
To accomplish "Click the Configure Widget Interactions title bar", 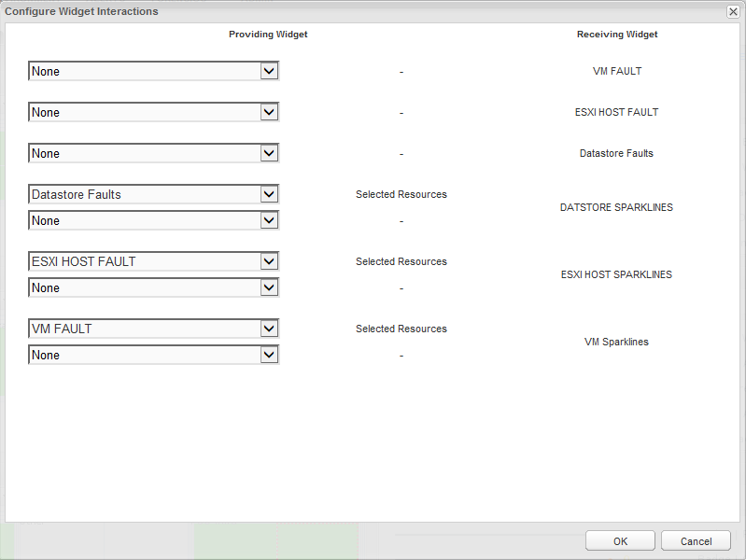I will [373, 11].
